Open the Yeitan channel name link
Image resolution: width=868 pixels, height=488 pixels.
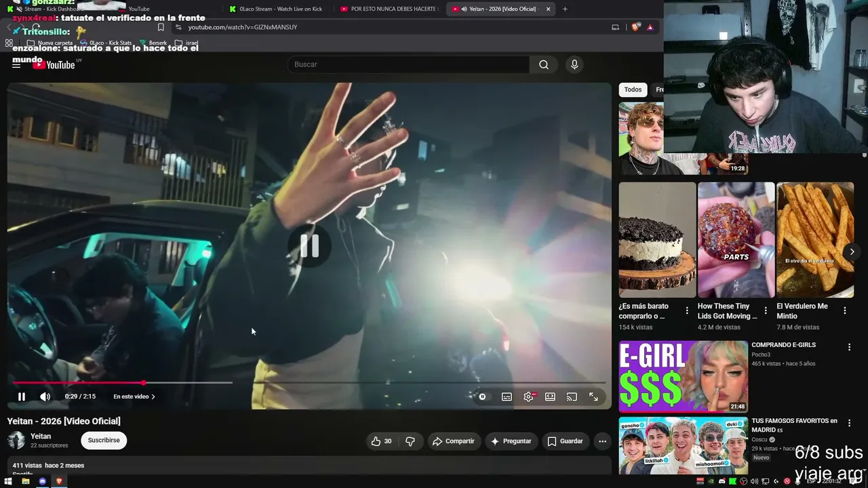click(41, 436)
